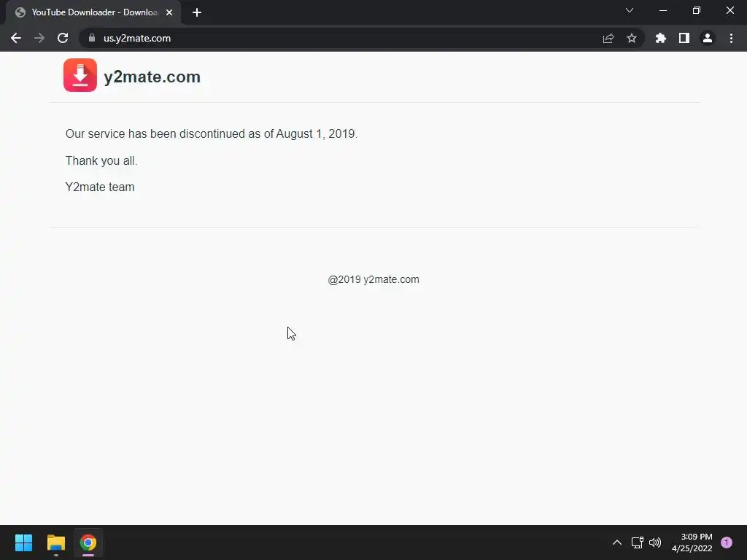Show hidden system tray icons

617,542
